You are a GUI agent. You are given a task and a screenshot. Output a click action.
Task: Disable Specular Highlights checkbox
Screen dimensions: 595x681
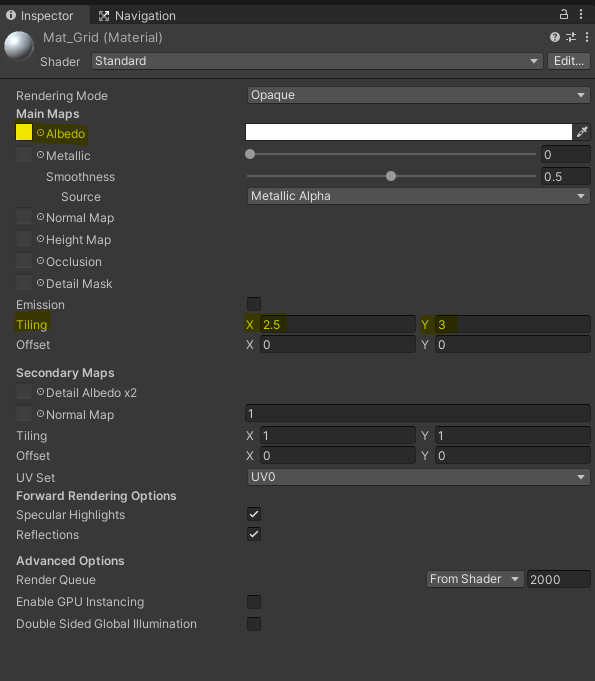pos(254,514)
